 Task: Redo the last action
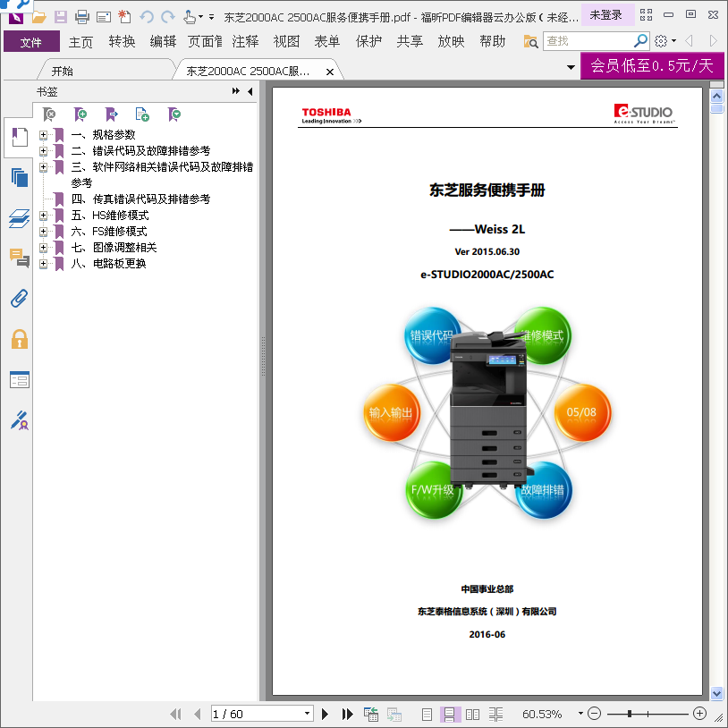(x=167, y=17)
